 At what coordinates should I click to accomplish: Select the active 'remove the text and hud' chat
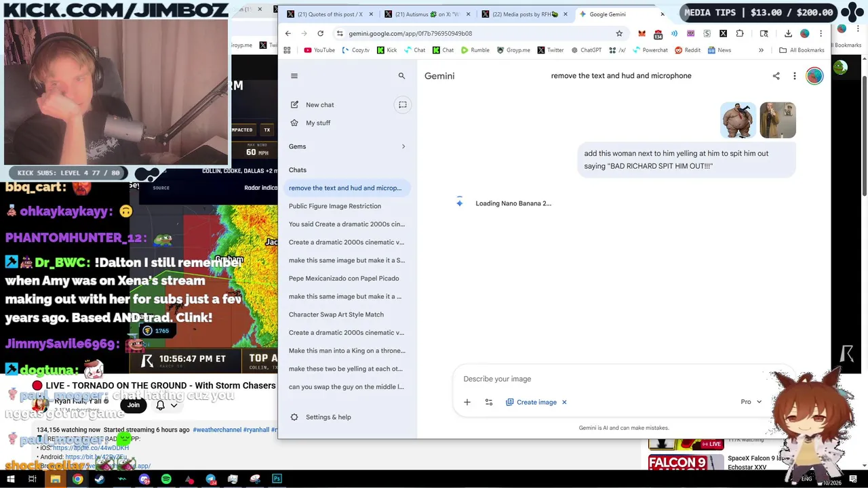345,188
